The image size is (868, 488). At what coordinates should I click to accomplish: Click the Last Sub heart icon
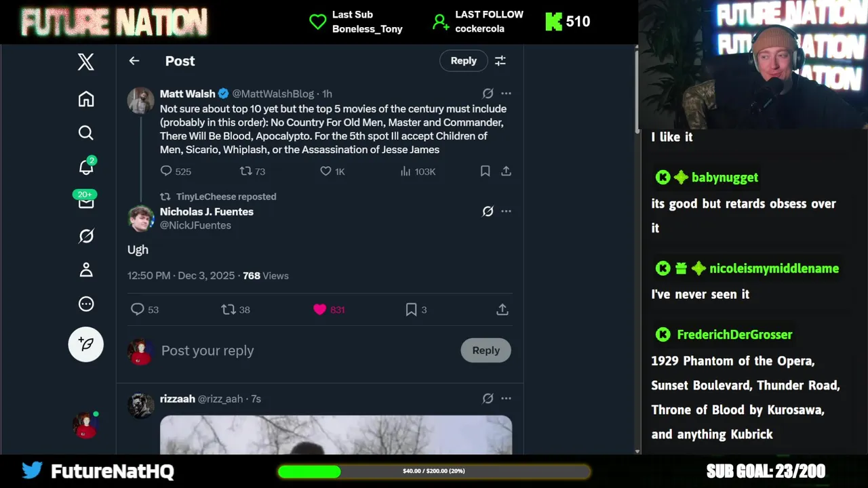pos(317,22)
